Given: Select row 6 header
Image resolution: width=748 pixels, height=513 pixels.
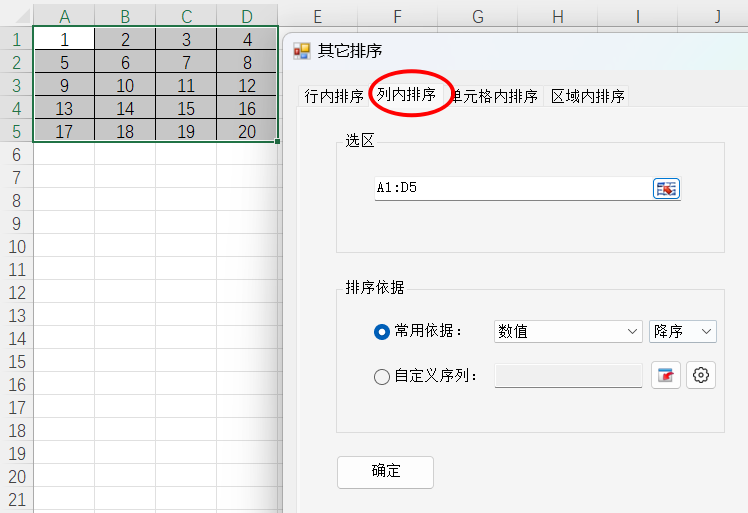Looking at the screenshot, I should coord(17,154).
